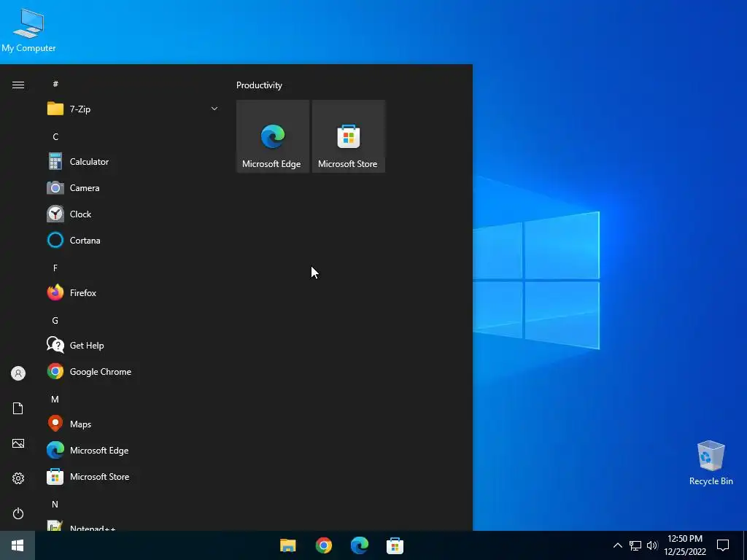Viewport: 747px width, 560px height.
Task: Show hidden system tray icons
Action: click(x=617, y=545)
